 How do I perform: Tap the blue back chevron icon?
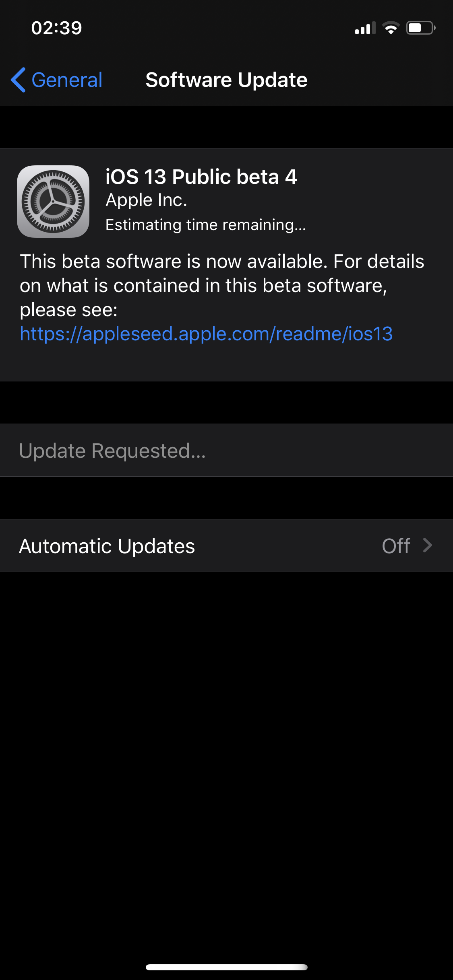19,80
